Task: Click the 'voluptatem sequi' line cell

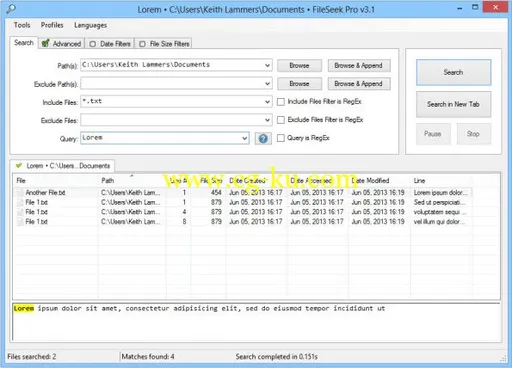Action: click(x=440, y=212)
